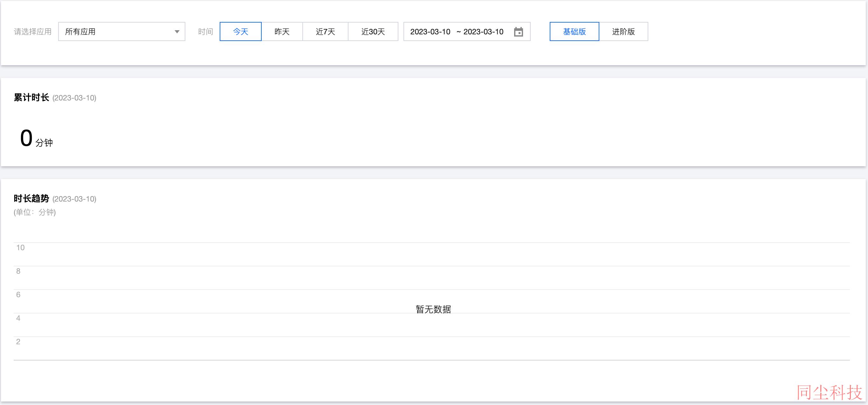Screen dimensions: 868x405
Task: Click the end date ~ 2023-03-10 in range
Action: click(480, 32)
